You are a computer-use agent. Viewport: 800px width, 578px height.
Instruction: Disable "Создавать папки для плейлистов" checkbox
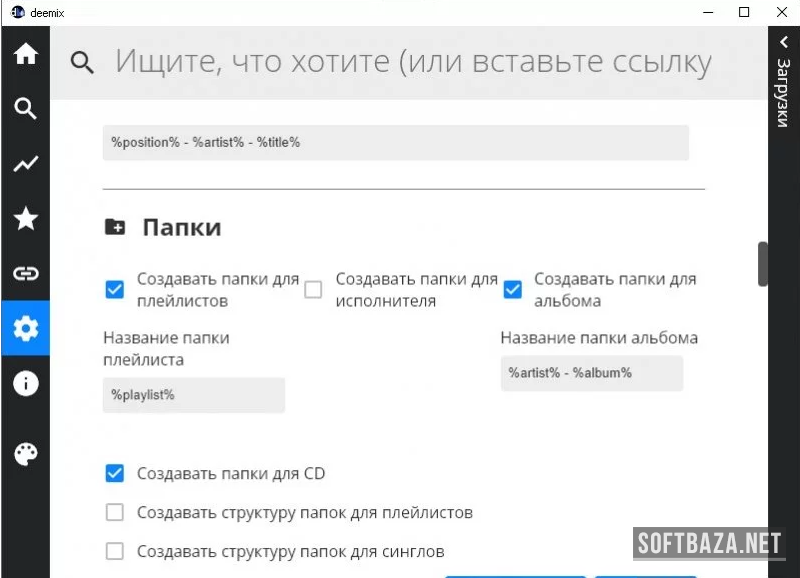pos(115,290)
